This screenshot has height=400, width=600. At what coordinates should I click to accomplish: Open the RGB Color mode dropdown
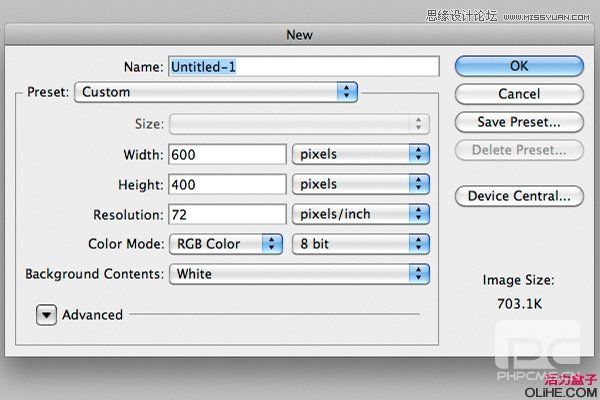226,244
